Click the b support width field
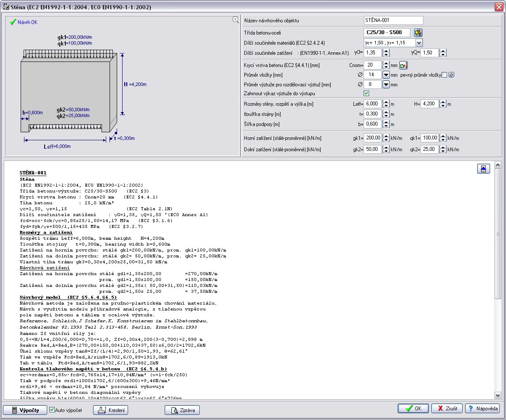This screenshot has width=506, height=420. 373,124
